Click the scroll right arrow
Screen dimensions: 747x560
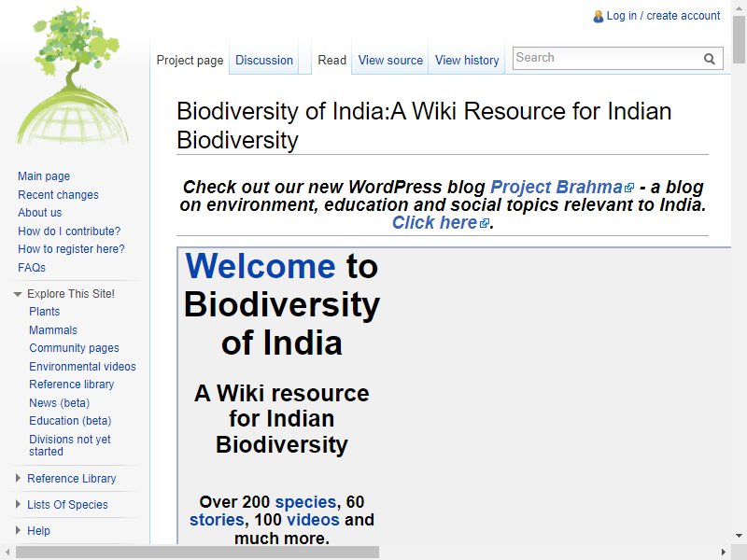724,553
